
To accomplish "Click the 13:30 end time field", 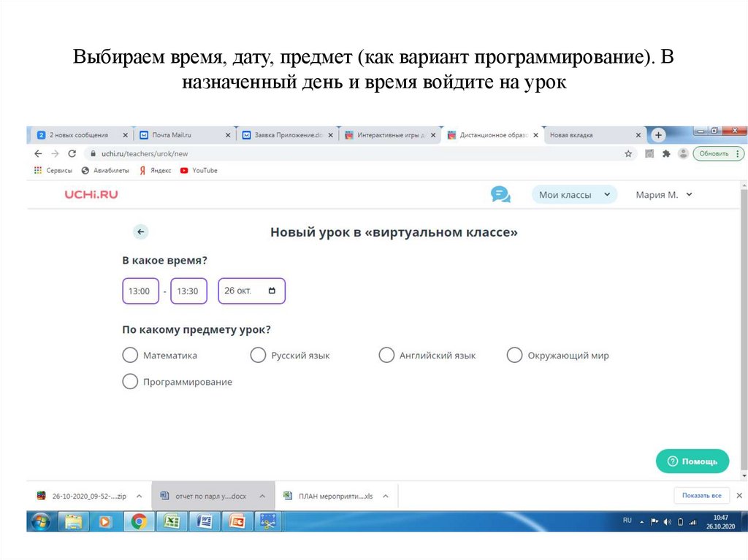I will [x=189, y=291].
